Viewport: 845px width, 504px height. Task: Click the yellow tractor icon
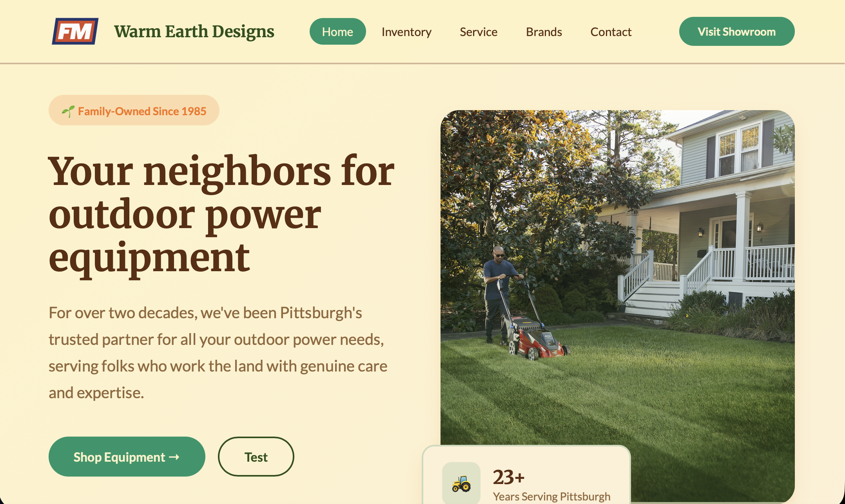461,484
